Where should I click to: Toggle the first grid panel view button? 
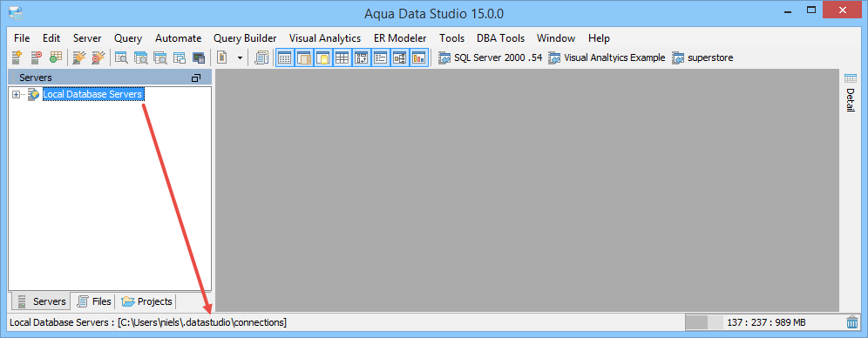coord(285,57)
